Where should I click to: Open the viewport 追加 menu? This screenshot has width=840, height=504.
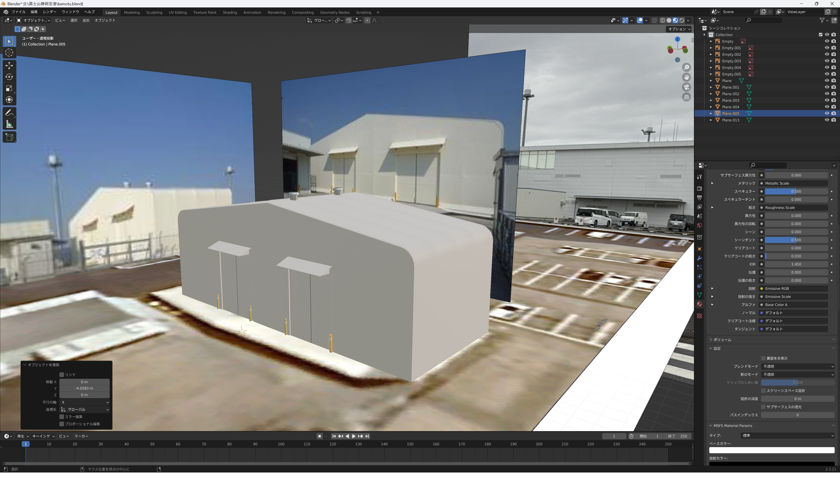pyautogui.click(x=86, y=20)
